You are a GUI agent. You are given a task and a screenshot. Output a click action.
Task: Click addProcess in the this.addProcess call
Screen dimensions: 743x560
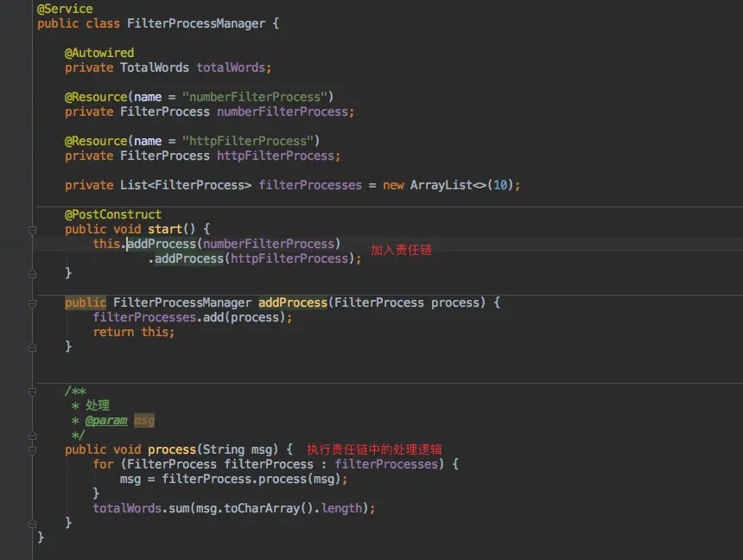point(162,244)
